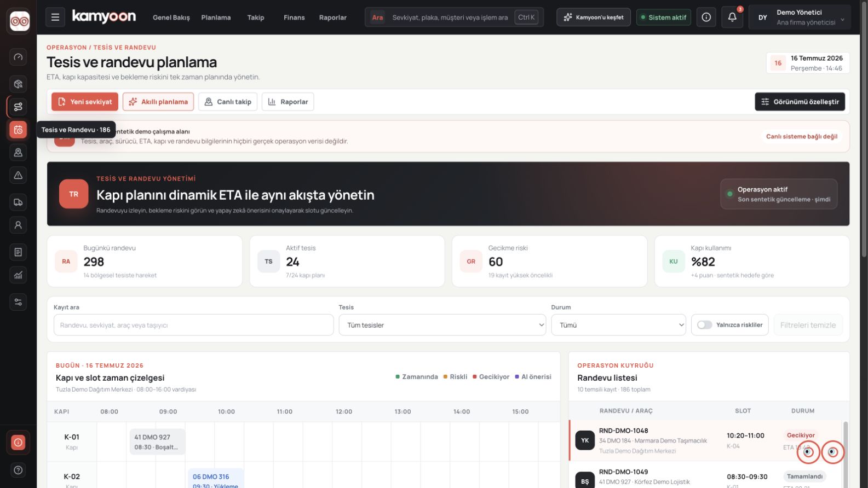The image size is (868, 488).
Task: Open the analytics chart sidebar icon
Action: click(18, 275)
